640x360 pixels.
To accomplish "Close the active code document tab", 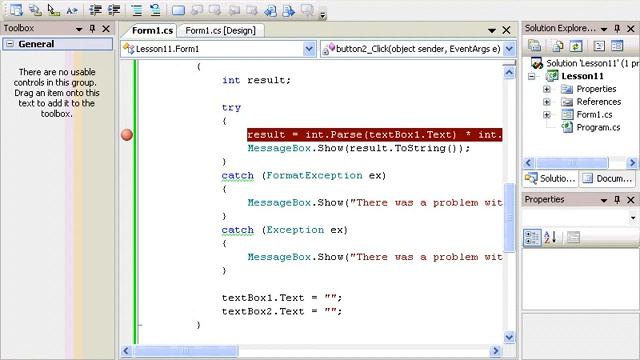I will pyautogui.click(x=507, y=30).
